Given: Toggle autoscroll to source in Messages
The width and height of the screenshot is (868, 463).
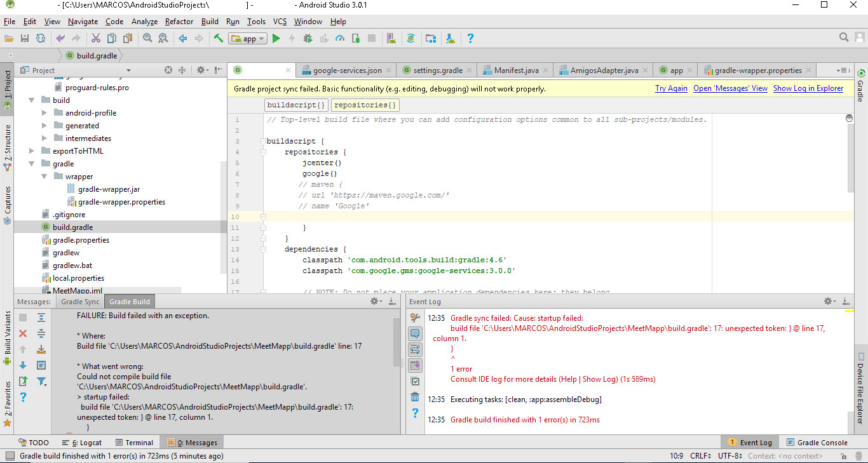Looking at the screenshot, I should 41,349.
